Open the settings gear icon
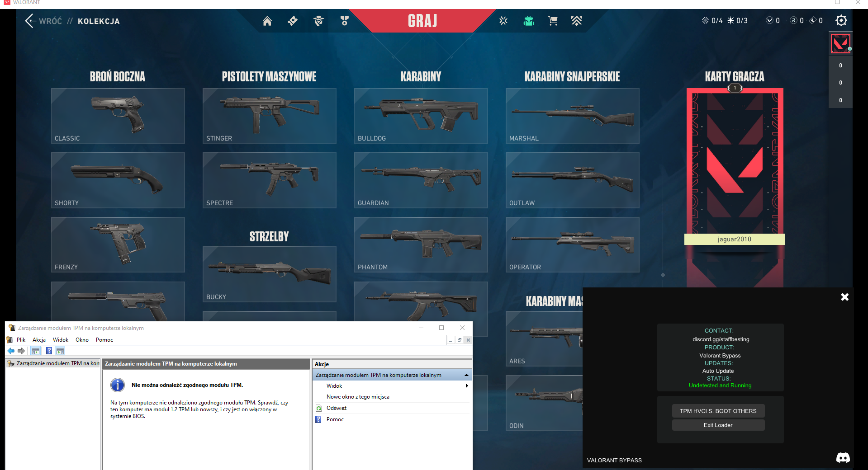 841,20
